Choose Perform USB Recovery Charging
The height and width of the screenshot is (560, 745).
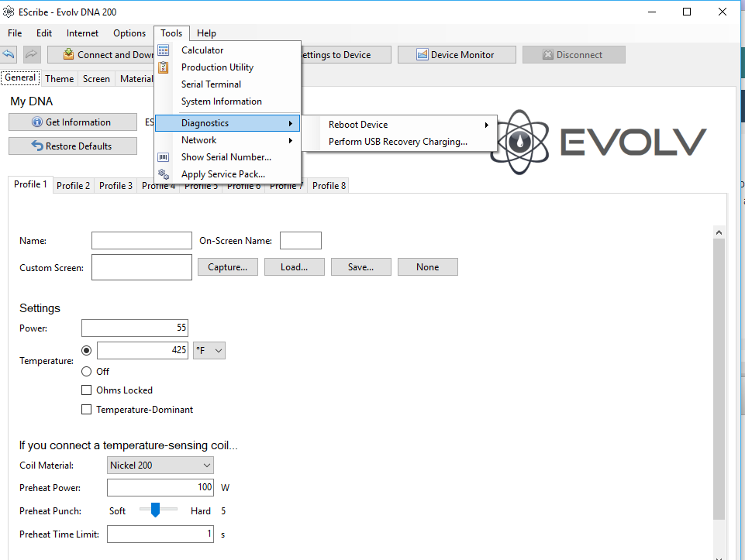click(398, 142)
